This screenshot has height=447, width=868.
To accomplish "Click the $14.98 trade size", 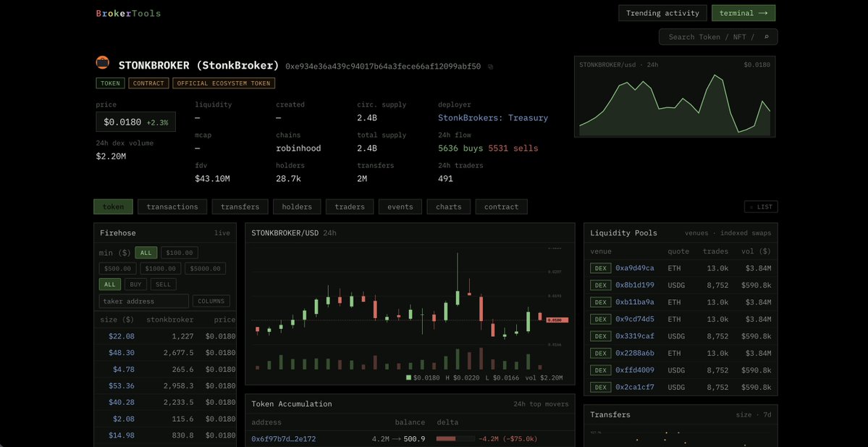I will 121,435.
